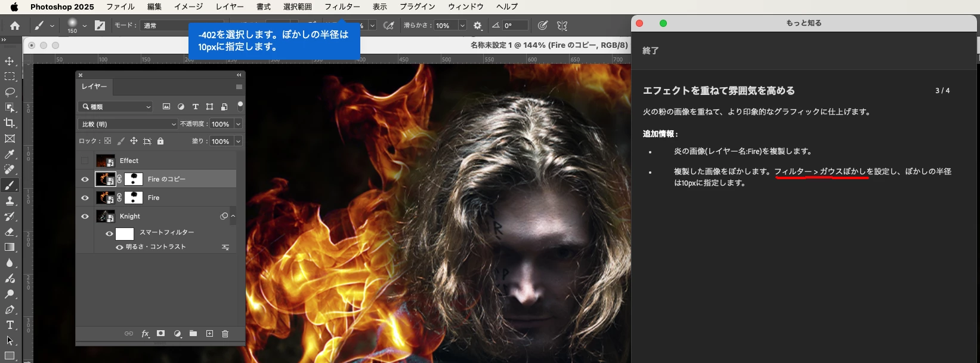Open the レイヤー menu
980x363 pixels.
(x=230, y=7)
